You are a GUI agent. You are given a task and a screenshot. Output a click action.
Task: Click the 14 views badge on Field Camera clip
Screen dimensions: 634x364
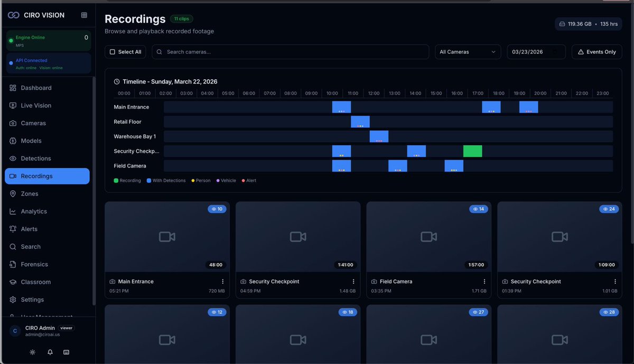click(479, 209)
